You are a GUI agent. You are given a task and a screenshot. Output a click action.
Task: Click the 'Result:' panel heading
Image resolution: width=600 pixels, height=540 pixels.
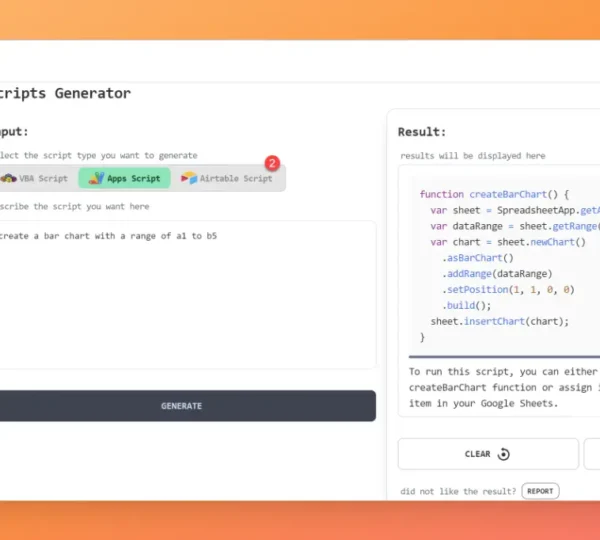click(421, 131)
